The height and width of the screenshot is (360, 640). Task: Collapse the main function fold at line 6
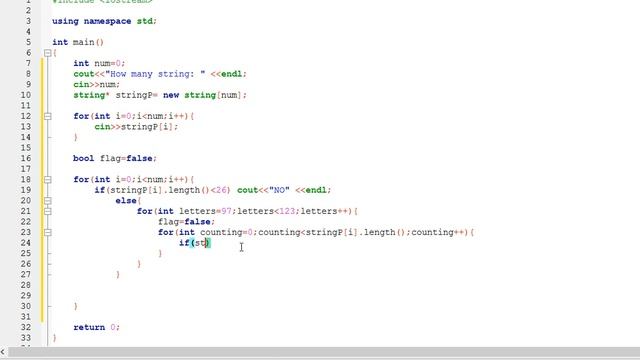click(x=47, y=53)
